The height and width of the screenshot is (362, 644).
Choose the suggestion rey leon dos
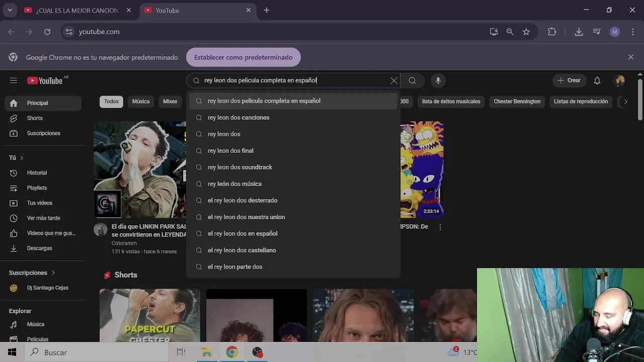(293, 134)
